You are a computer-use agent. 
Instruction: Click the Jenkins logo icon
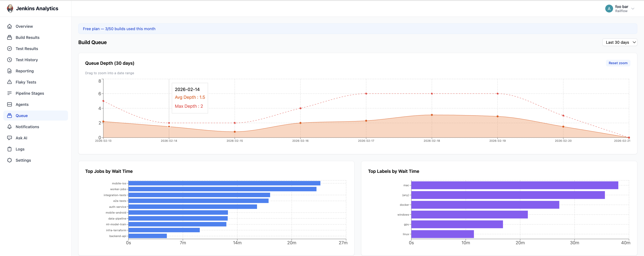10,9
